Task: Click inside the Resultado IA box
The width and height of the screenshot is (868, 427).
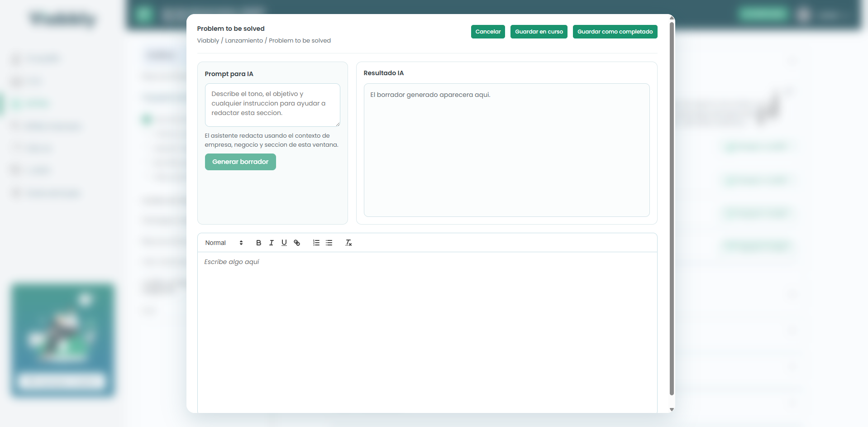Action: pos(506,149)
